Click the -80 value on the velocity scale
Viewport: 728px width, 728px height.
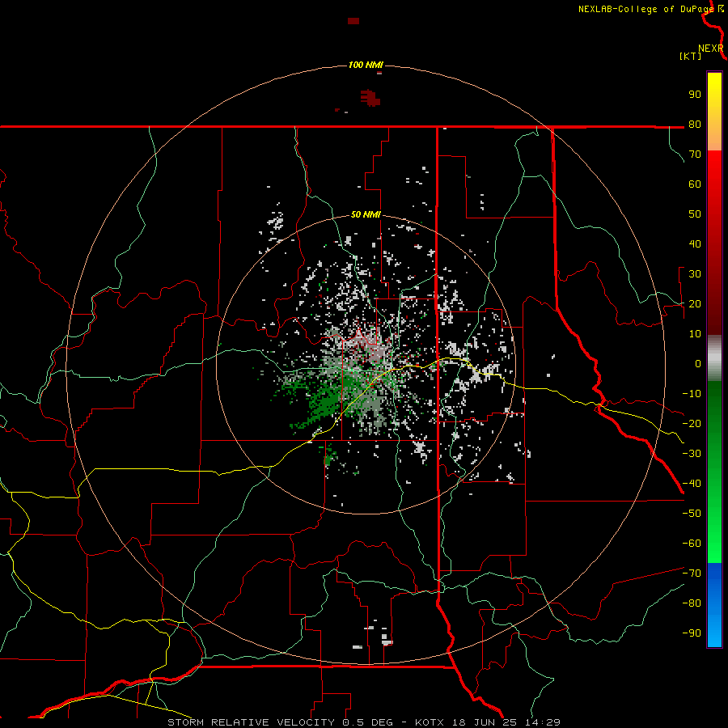click(692, 603)
